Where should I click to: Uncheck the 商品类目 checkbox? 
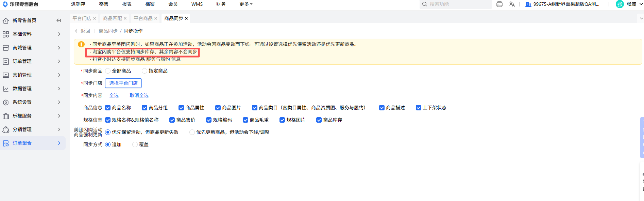pyautogui.click(x=255, y=108)
